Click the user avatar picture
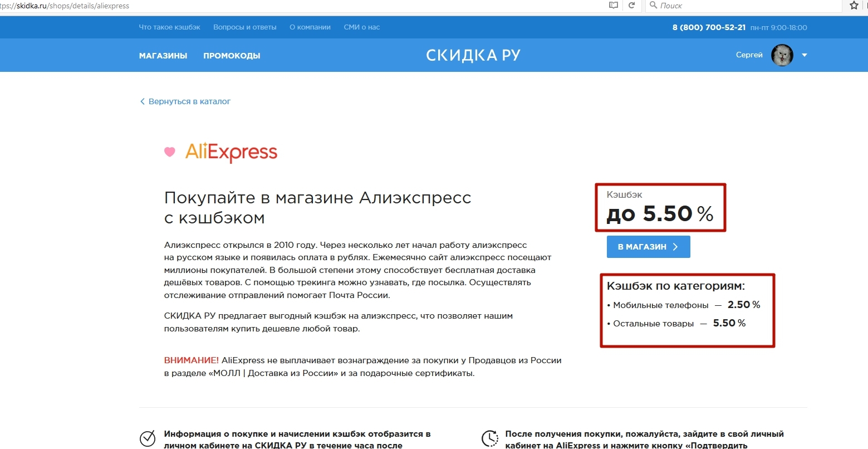The height and width of the screenshot is (449, 868). click(782, 55)
